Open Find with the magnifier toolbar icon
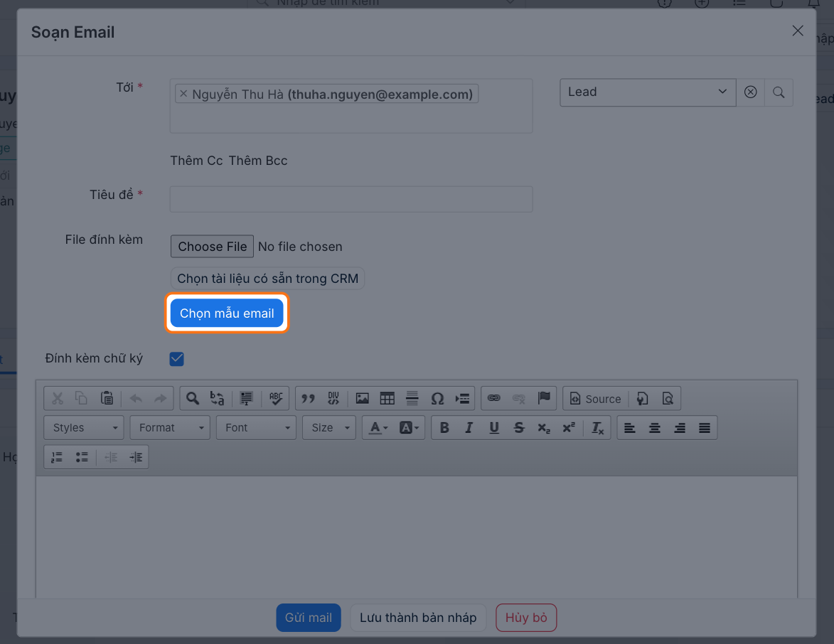 tap(193, 398)
